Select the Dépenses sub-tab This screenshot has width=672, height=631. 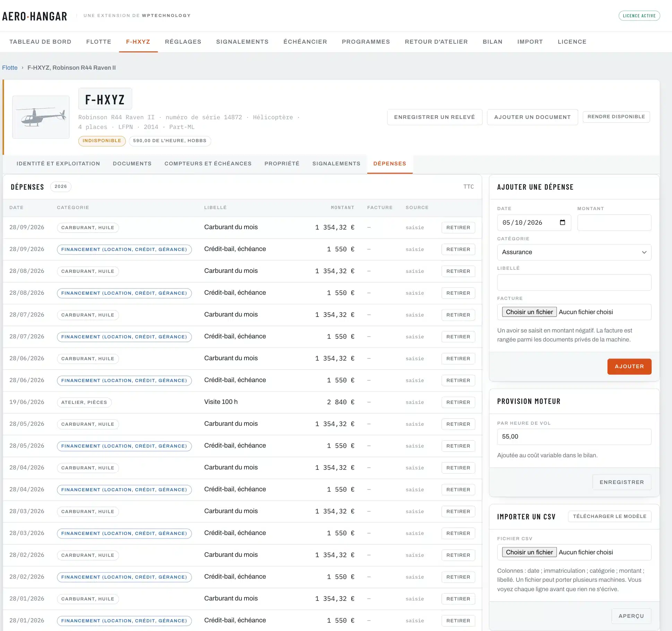click(390, 164)
